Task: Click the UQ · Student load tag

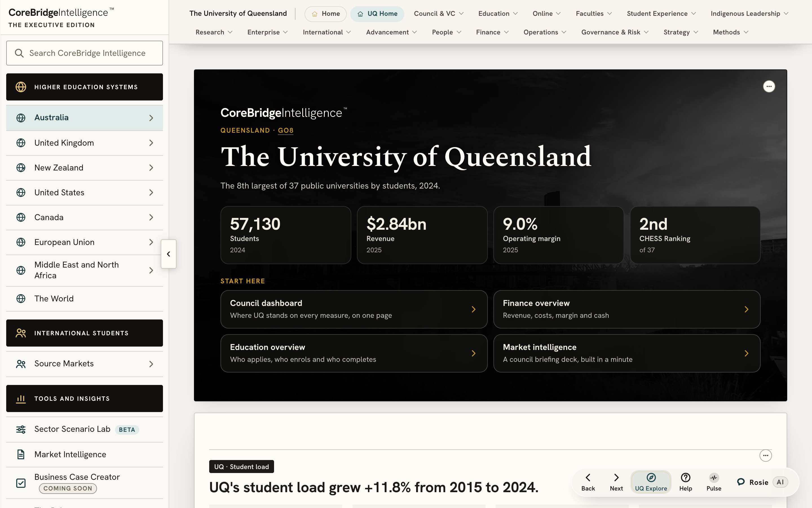Action: tap(241, 467)
